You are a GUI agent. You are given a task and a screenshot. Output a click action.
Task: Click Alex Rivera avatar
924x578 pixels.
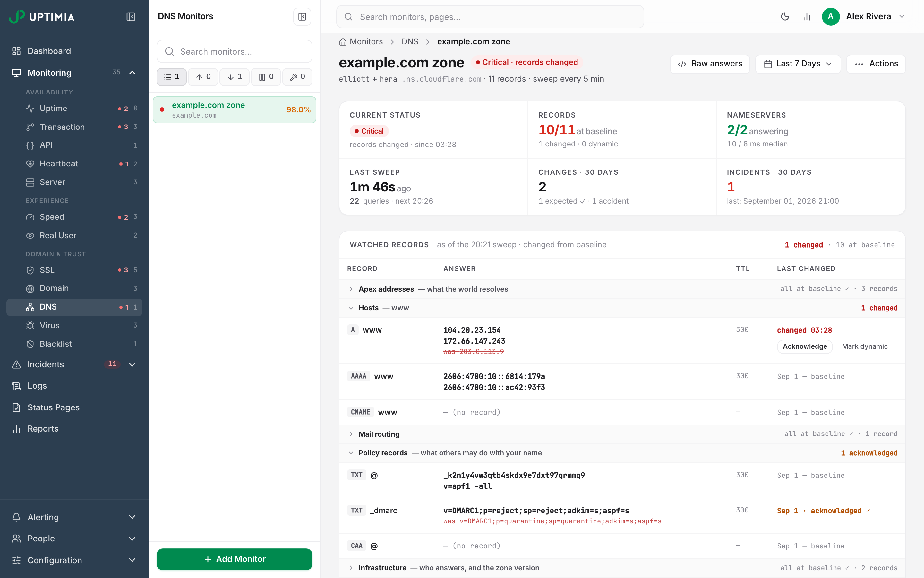(x=830, y=16)
